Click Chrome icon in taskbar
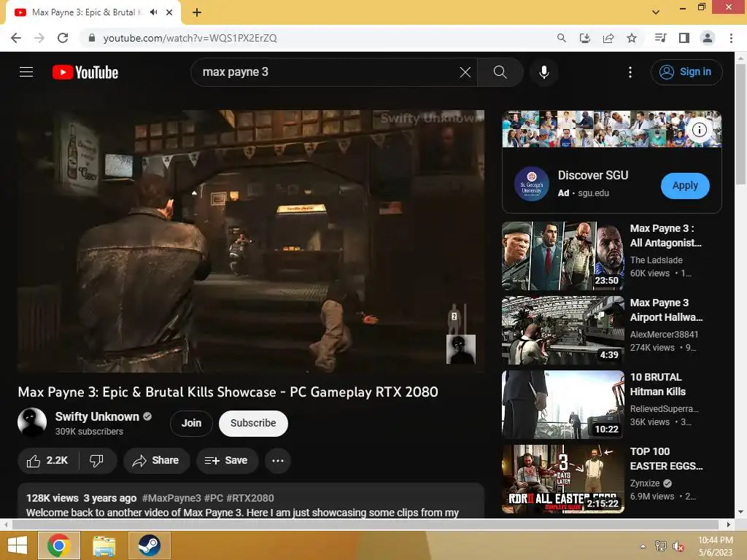 click(x=59, y=545)
